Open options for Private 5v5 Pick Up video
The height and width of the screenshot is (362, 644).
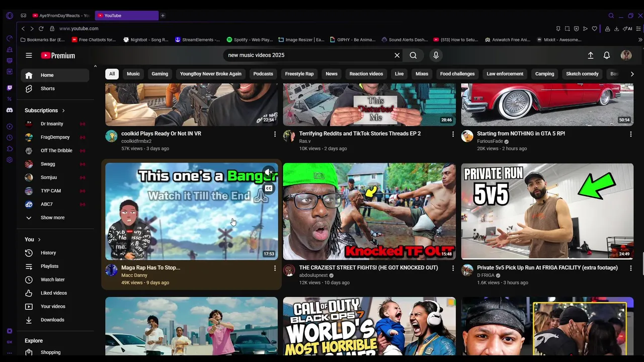tap(631, 268)
